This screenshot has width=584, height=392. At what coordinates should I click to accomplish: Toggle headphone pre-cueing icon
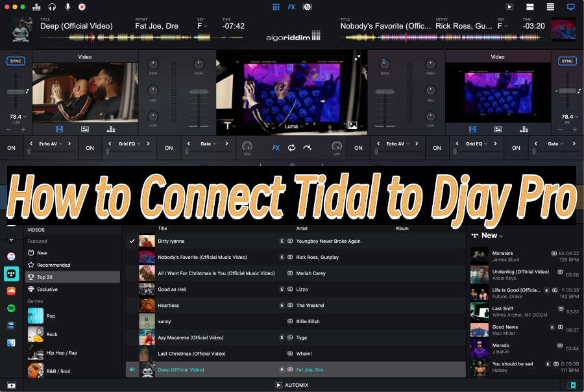tap(52, 7)
